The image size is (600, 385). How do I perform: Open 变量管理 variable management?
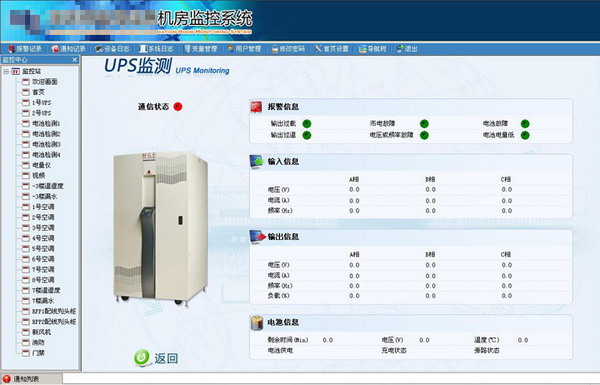pos(201,49)
